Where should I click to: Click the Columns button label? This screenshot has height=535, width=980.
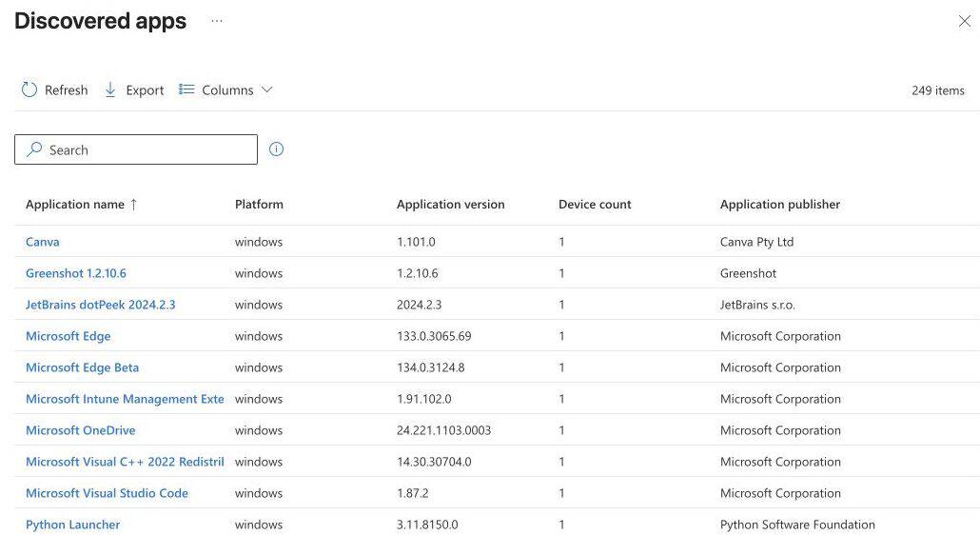227,90
